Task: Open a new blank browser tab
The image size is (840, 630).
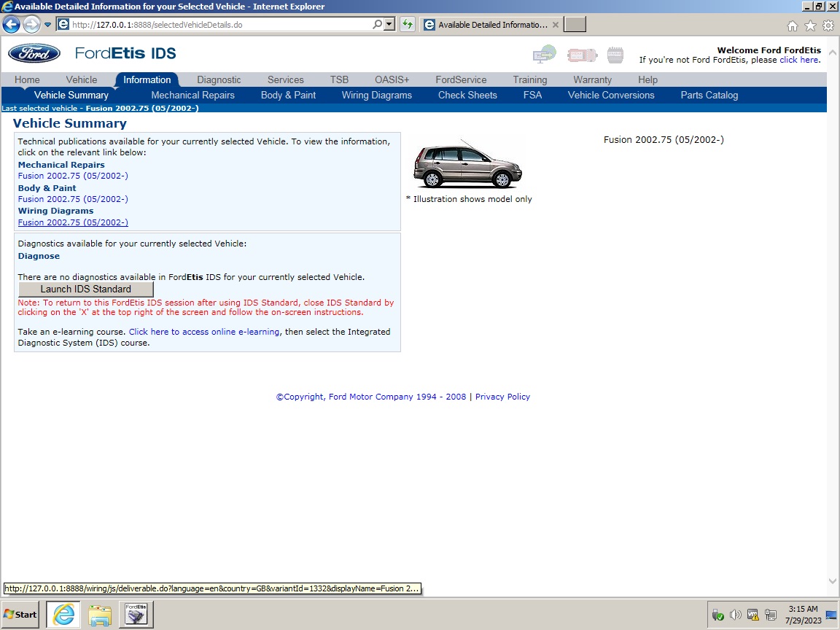Action: pyautogui.click(x=575, y=25)
